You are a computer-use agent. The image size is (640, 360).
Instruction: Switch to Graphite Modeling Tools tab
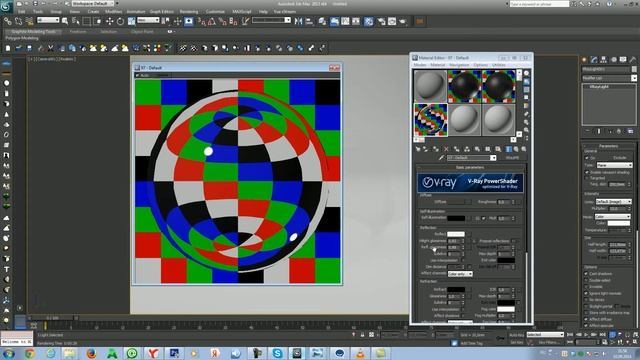click(x=33, y=31)
